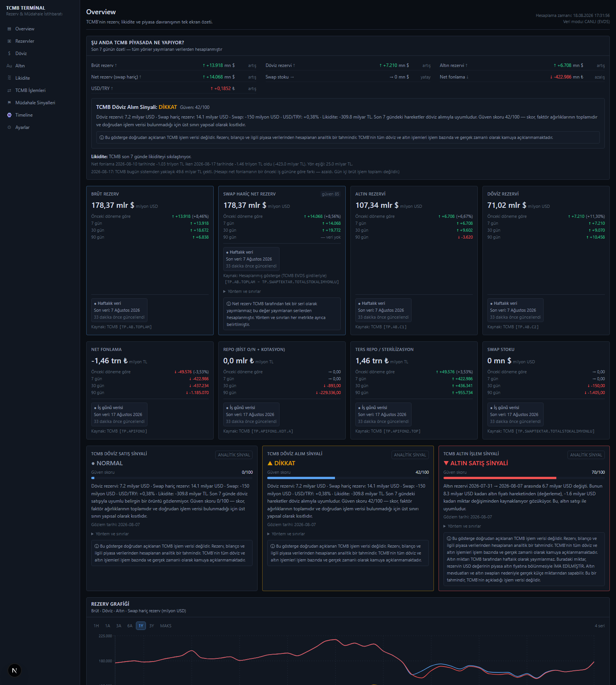This screenshot has width=616, height=685.
Task: Select the 1A chart range
Action: coord(107,626)
